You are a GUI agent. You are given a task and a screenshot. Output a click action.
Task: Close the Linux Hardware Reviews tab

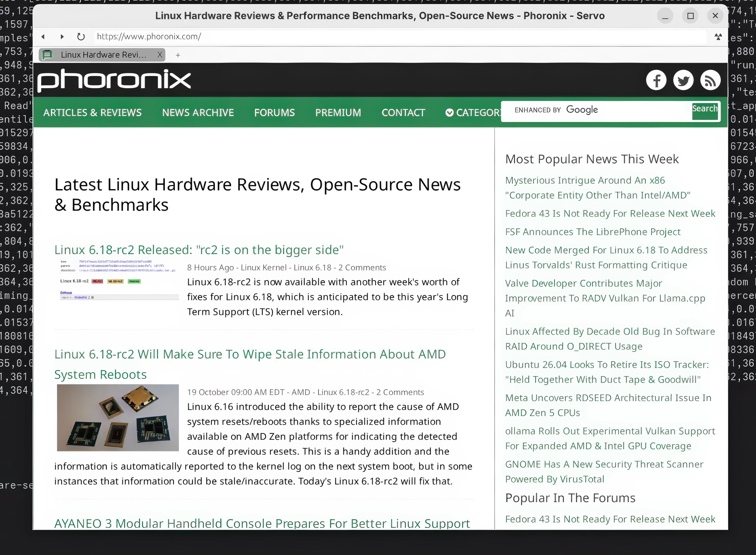pos(160,55)
